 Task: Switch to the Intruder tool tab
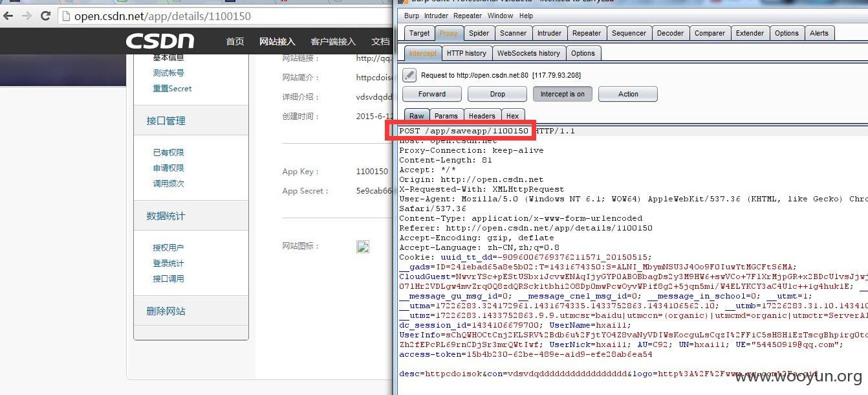[549, 33]
